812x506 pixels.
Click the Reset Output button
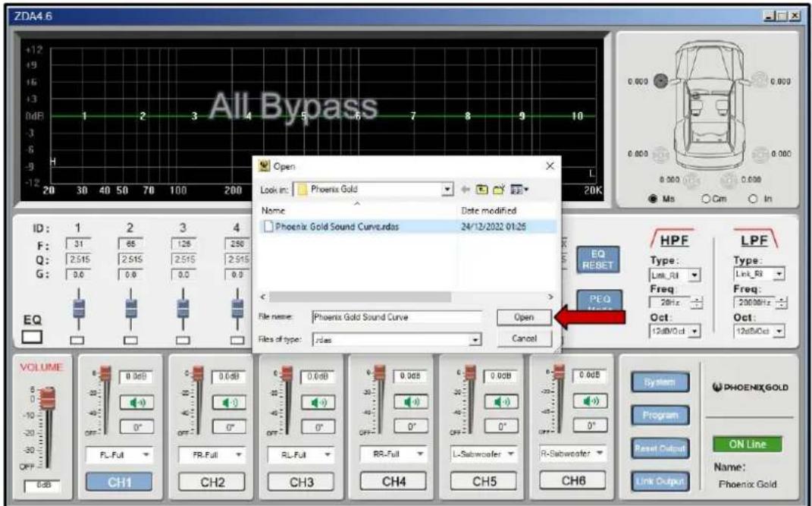click(660, 448)
